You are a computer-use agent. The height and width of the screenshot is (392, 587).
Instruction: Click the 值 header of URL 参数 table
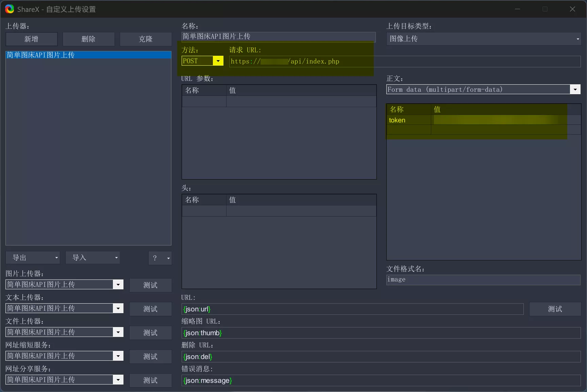301,90
